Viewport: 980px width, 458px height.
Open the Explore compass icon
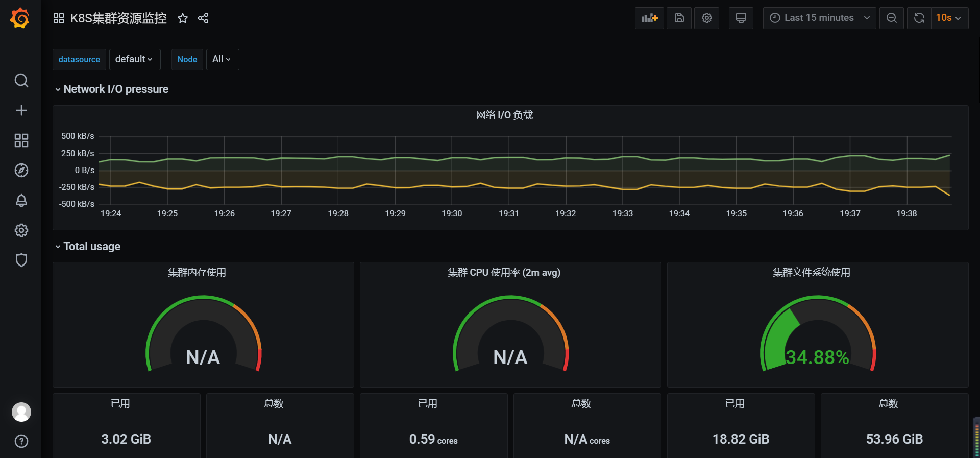point(21,171)
